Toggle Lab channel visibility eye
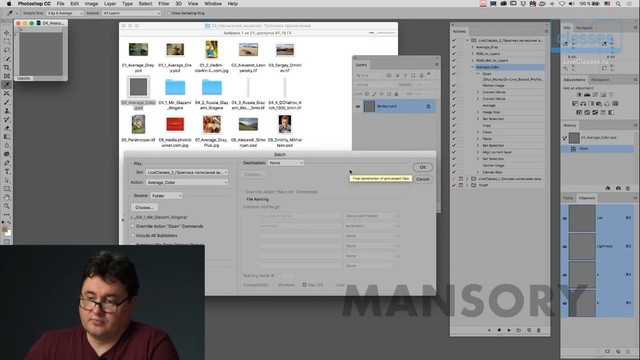Viewport: 640px width, 360px height. [565, 218]
